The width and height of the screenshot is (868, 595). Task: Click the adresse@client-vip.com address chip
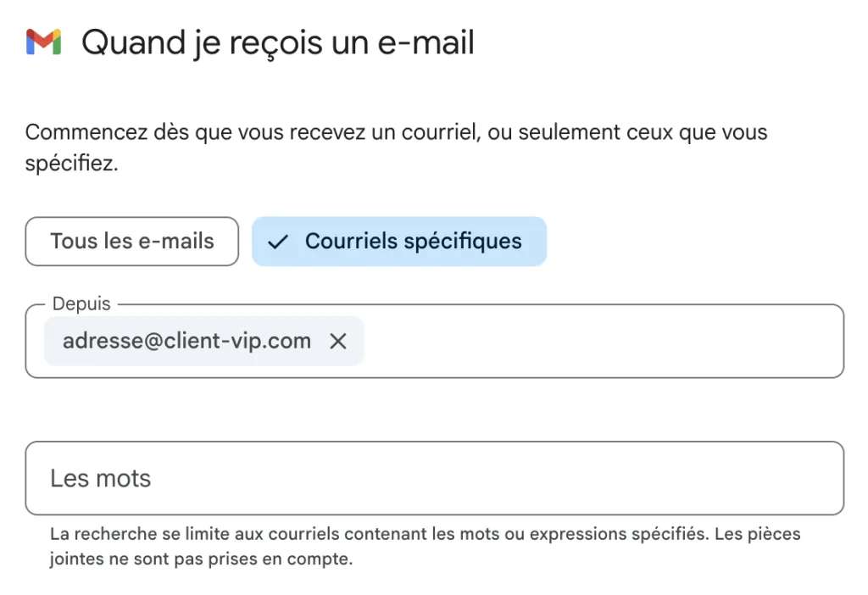pyautogui.click(x=186, y=342)
